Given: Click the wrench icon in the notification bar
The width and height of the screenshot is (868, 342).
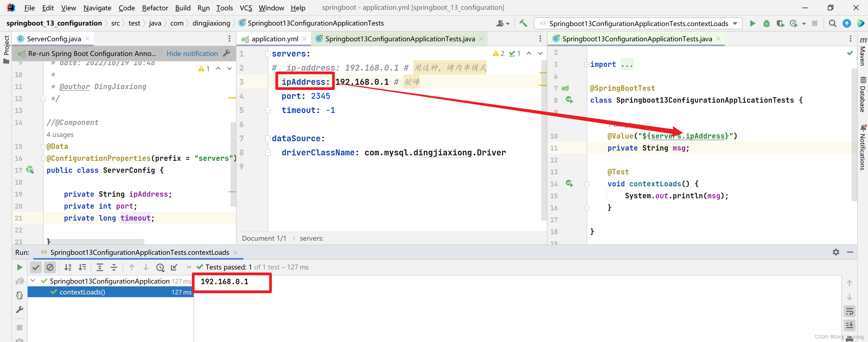Looking at the screenshot, I should [x=226, y=53].
